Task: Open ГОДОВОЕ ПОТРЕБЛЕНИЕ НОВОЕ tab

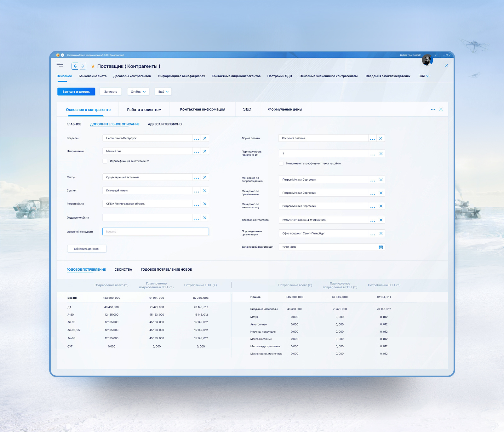Action: point(166,270)
